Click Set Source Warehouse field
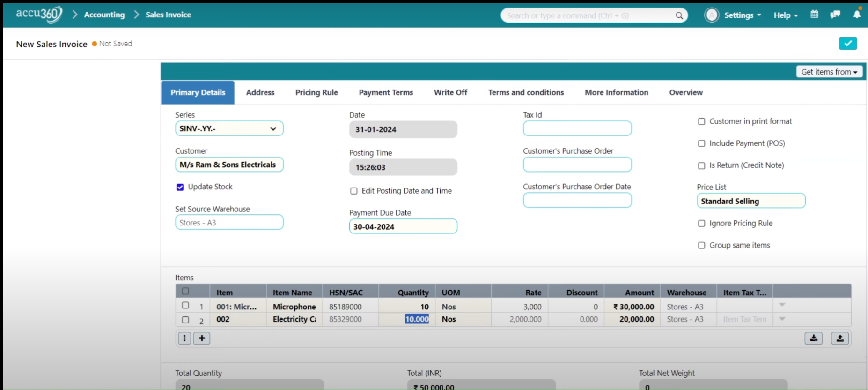This screenshot has height=390, width=868. [229, 222]
